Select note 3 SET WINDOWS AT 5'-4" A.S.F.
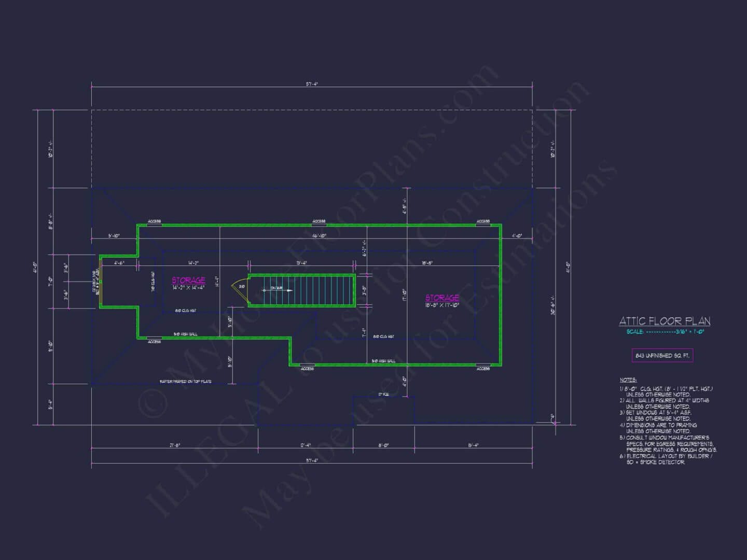 655,415
